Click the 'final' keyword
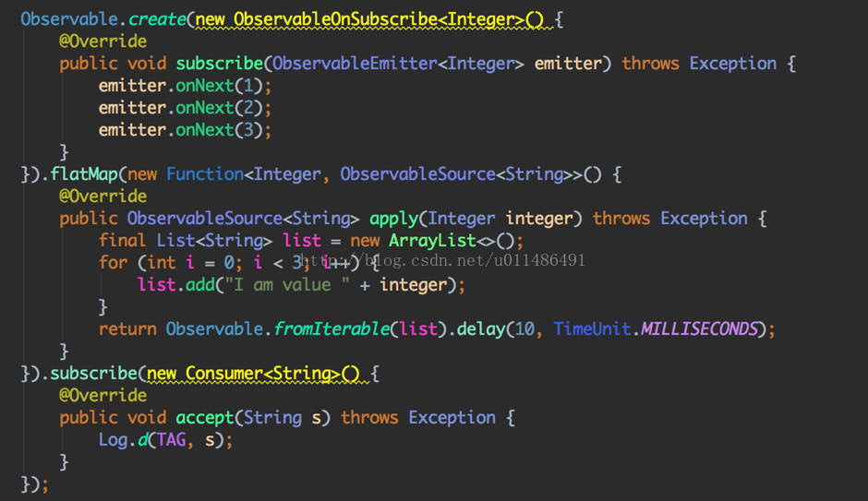Screen dimensions: 868x501 point(122,241)
